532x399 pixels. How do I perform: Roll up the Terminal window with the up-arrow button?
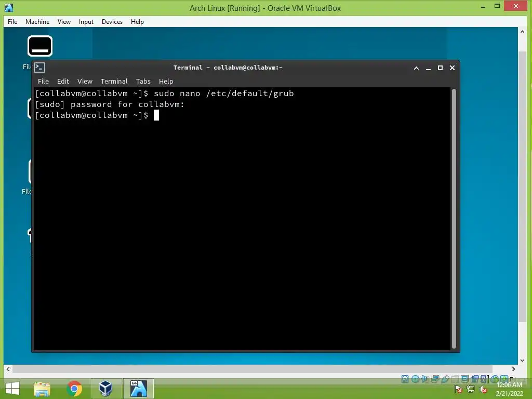pyautogui.click(x=416, y=68)
